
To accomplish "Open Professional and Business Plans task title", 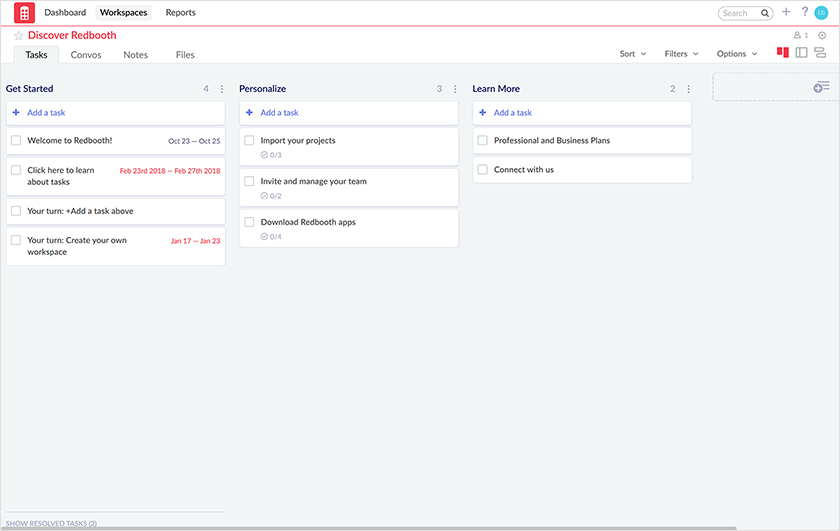I will tap(552, 140).
